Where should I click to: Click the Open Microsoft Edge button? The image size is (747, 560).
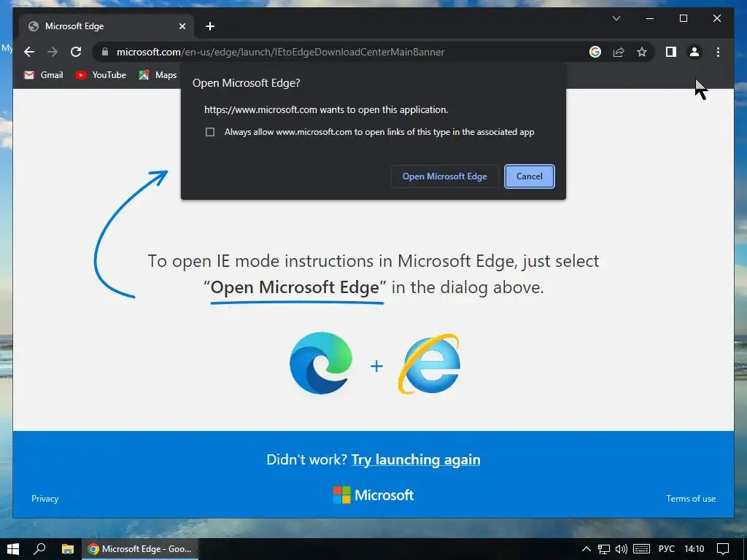(x=444, y=176)
